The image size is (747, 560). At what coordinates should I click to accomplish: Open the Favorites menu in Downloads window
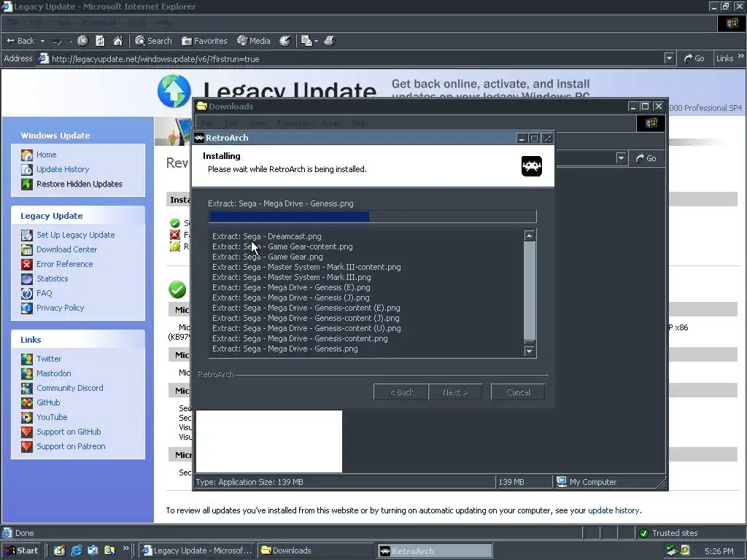[x=293, y=124]
